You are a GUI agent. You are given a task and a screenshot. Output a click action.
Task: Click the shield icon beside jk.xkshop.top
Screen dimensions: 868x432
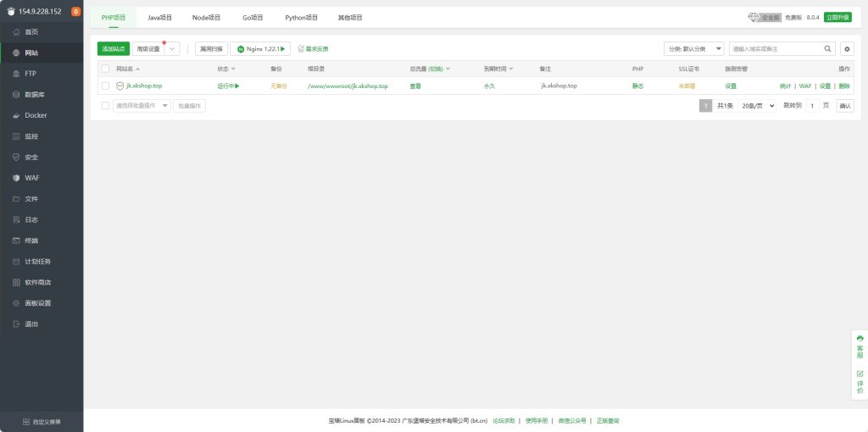click(120, 86)
